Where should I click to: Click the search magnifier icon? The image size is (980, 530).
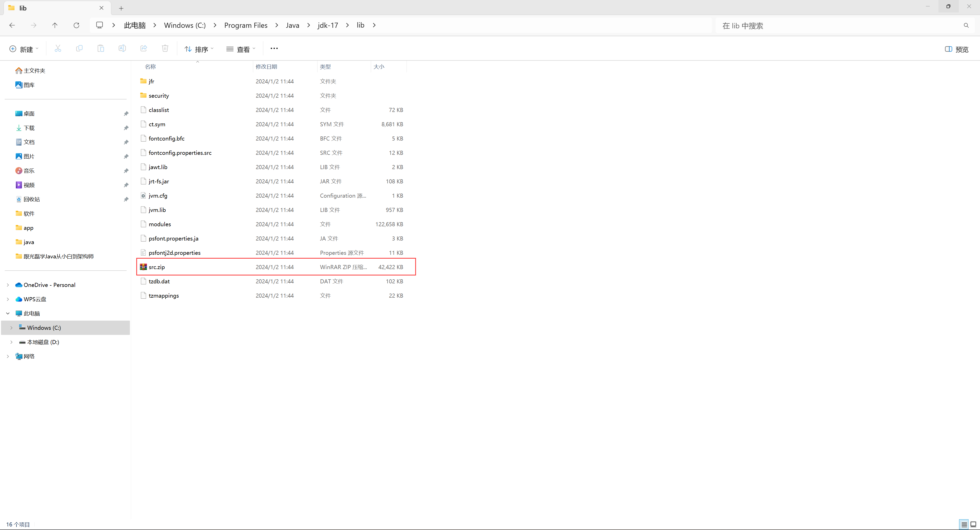tap(966, 26)
